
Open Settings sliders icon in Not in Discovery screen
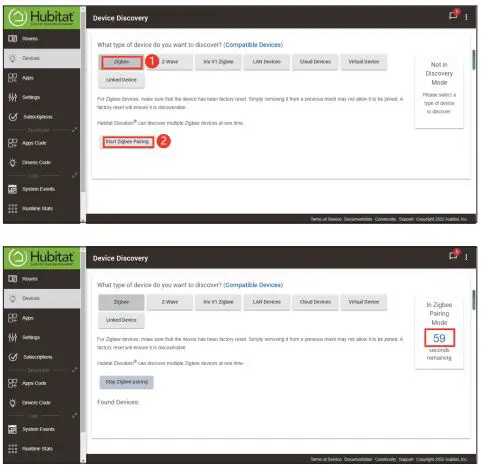tap(12, 97)
